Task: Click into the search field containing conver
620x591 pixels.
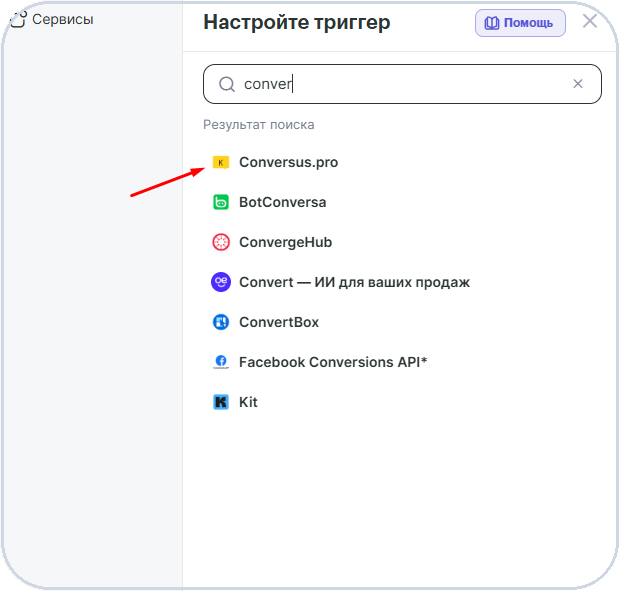Action: [402, 84]
